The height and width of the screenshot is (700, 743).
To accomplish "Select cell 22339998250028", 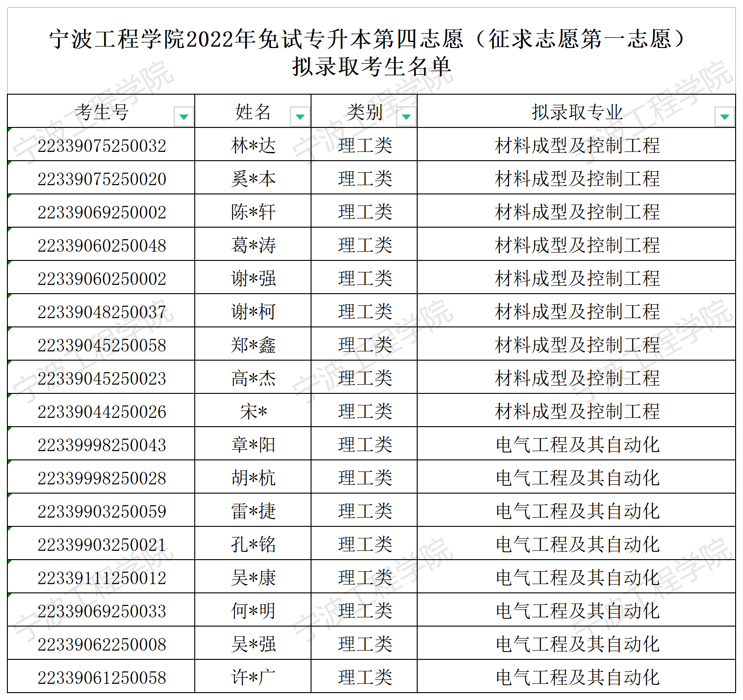I will tap(101, 477).
